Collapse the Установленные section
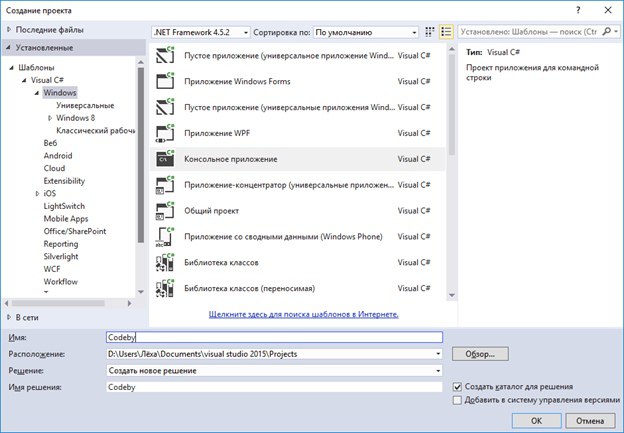This screenshot has width=624, height=433. 9,47
